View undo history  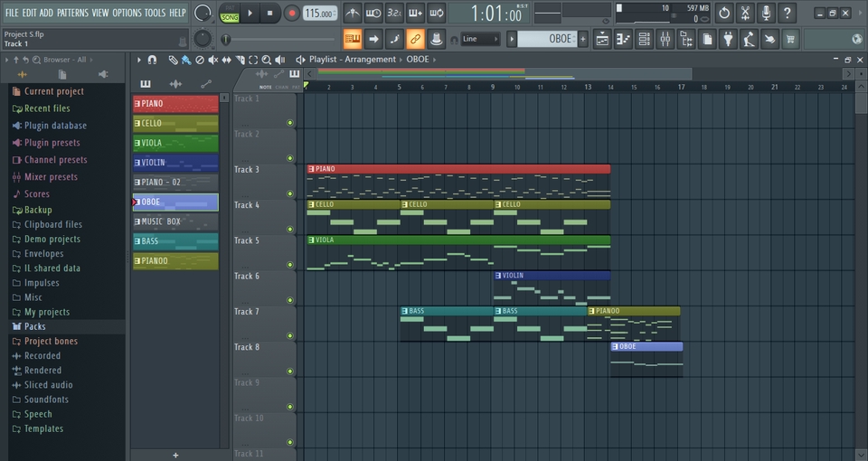tap(724, 13)
